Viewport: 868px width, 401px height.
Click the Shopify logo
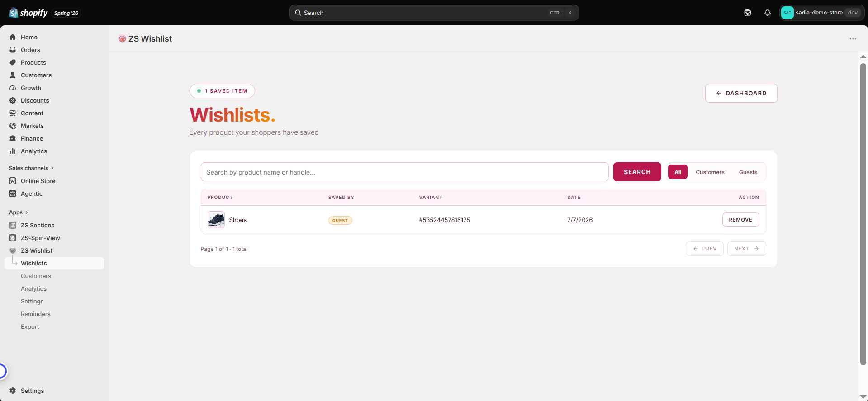pyautogui.click(x=28, y=13)
